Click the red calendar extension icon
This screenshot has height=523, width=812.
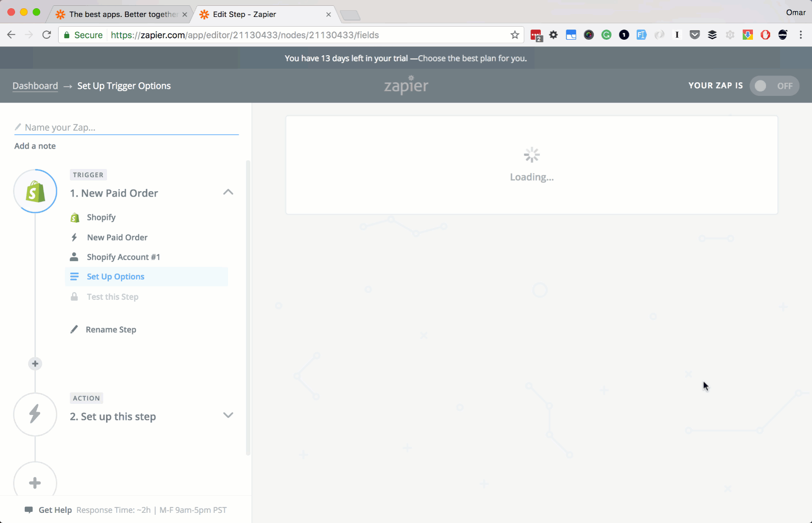(536, 35)
